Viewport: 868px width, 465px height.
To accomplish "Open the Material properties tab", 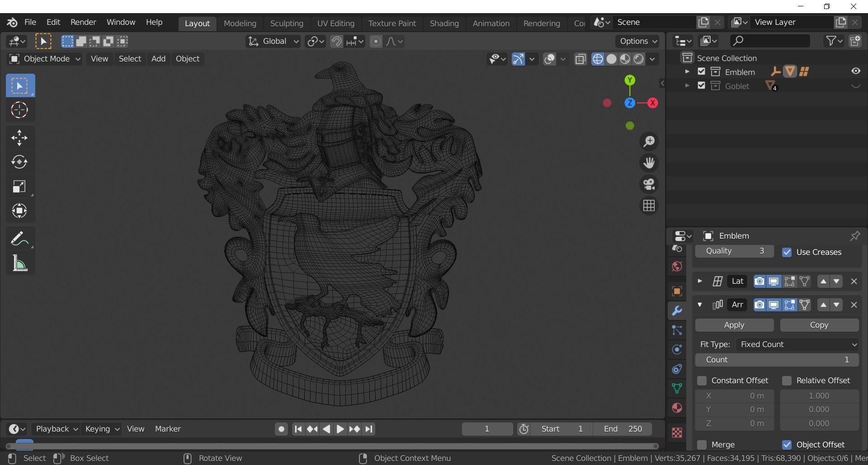I will coord(677,408).
